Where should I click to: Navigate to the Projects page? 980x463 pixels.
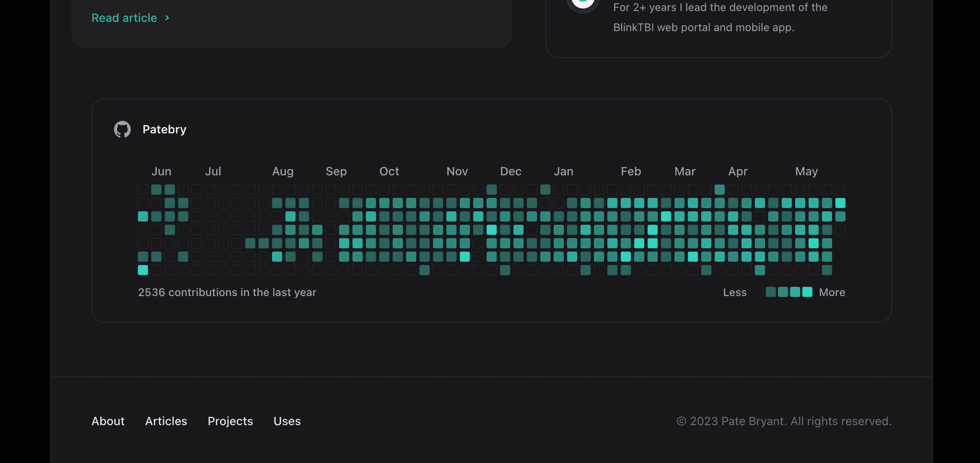230,421
